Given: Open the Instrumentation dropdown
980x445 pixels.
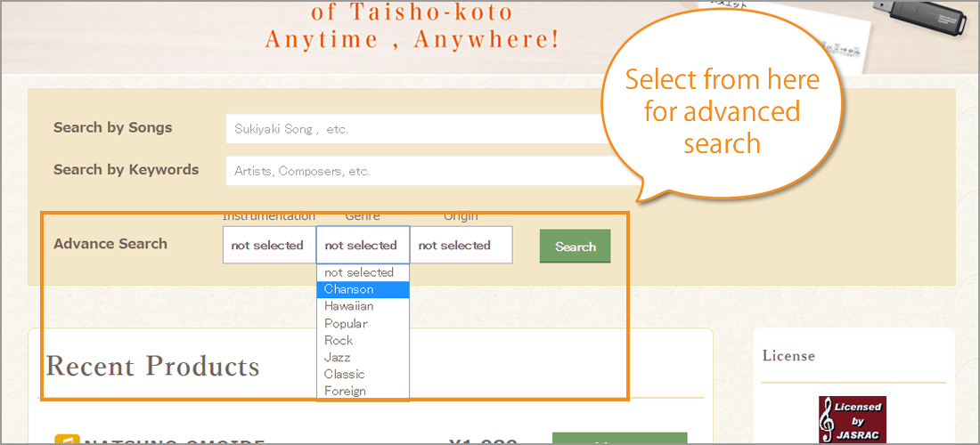Looking at the screenshot, I should [x=269, y=245].
